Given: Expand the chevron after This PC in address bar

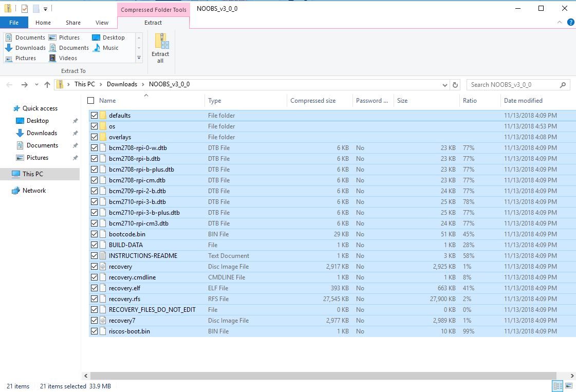Looking at the screenshot, I should (101, 84).
